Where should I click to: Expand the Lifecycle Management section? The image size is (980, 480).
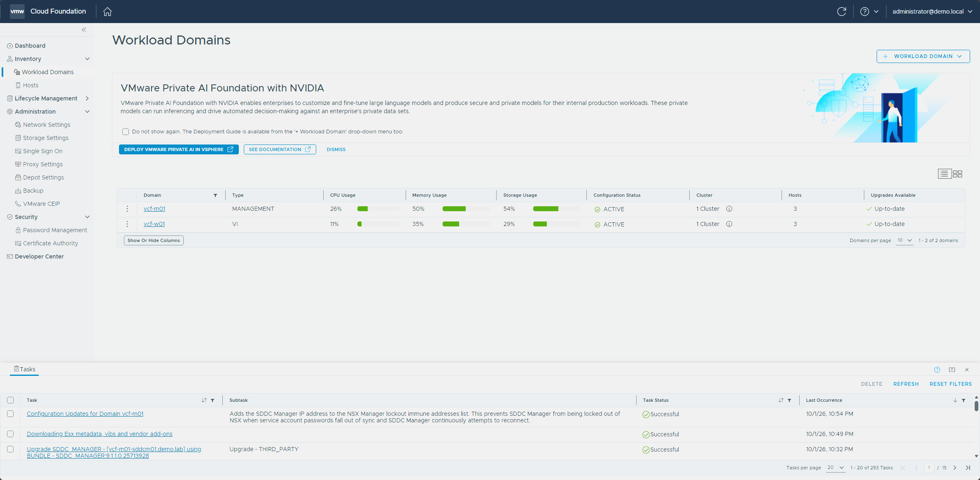87,98
